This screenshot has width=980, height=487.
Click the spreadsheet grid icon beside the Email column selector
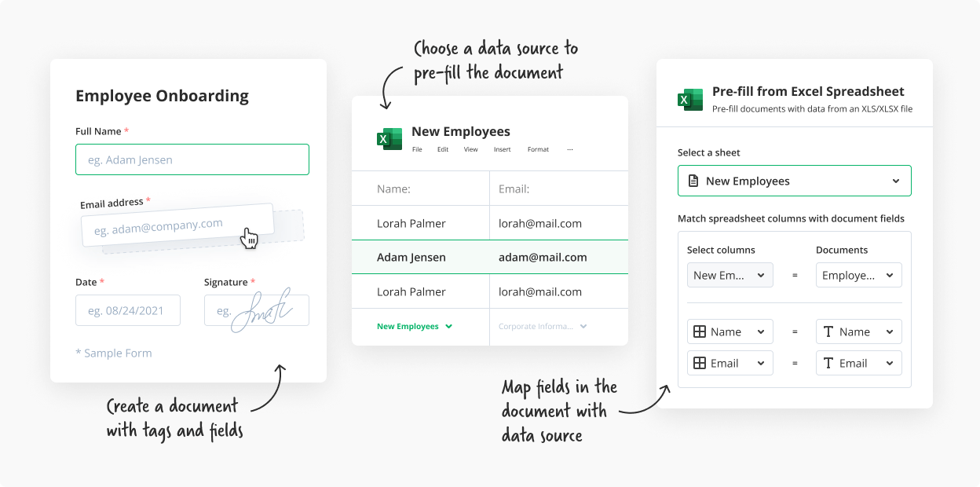pos(699,363)
